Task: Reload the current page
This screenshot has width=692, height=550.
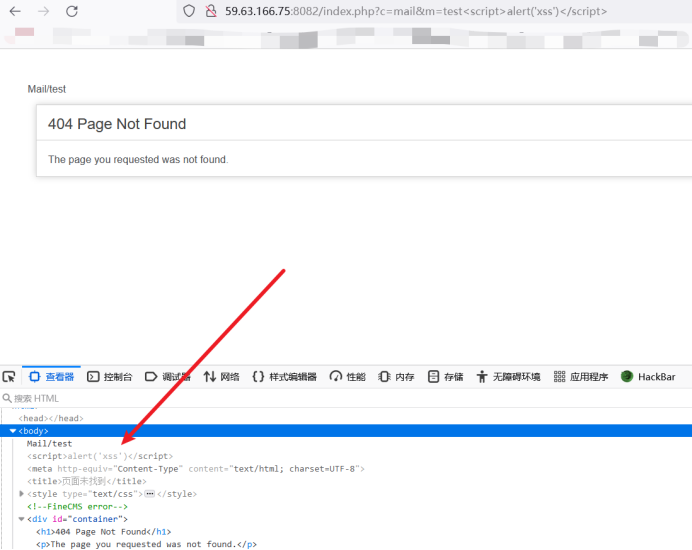Action: pyautogui.click(x=72, y=12)
